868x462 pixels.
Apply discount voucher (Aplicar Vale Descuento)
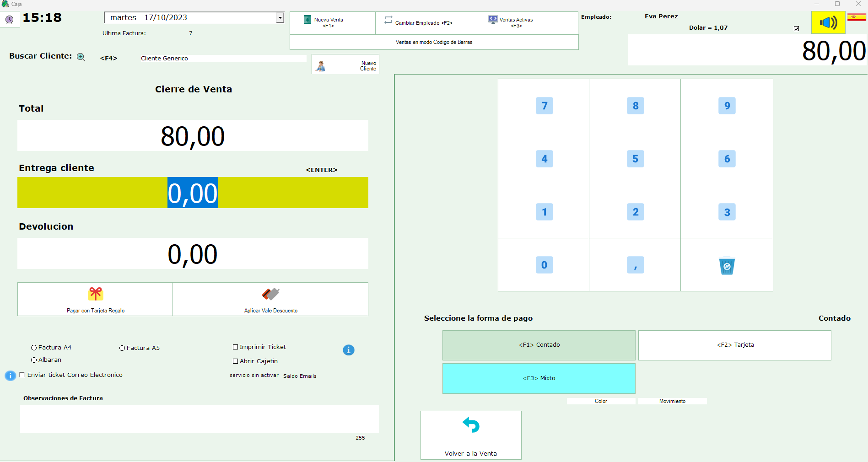(270, 299)
